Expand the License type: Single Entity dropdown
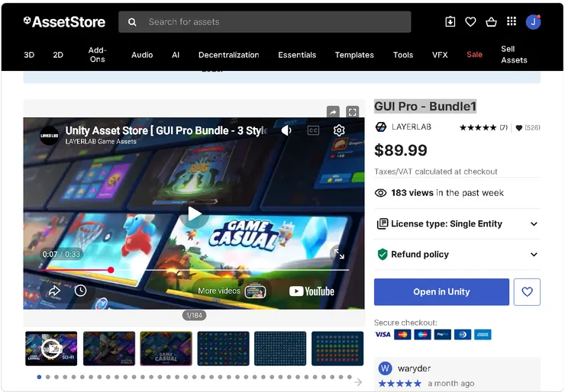 click(457, 224)
